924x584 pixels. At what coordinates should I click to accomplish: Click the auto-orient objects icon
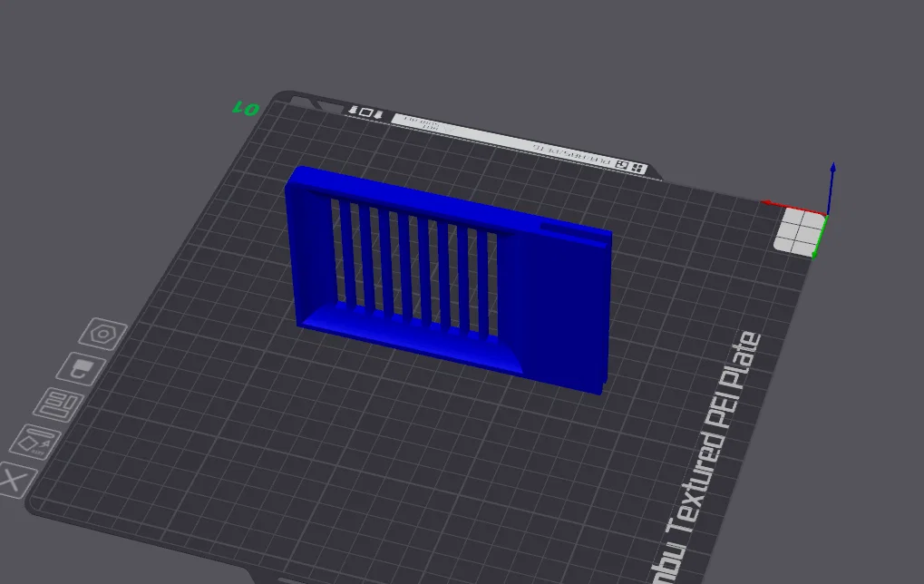pos(35,442)
